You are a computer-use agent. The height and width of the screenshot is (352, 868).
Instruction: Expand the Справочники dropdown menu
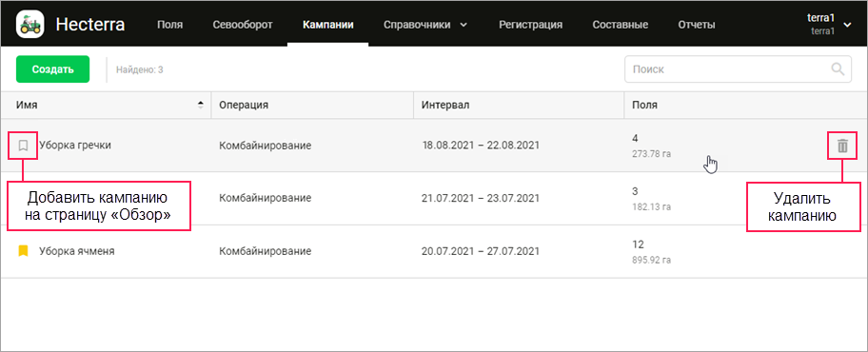[x=425, y=25]
